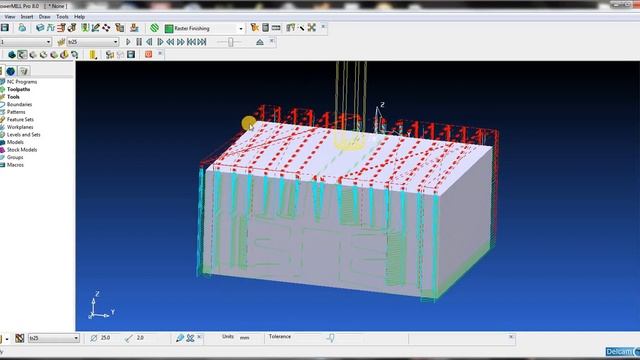Click the orange tool icon right of Raster Finishing
The width and height of the screenshot is (640, 360).
[x=255, y=27]
